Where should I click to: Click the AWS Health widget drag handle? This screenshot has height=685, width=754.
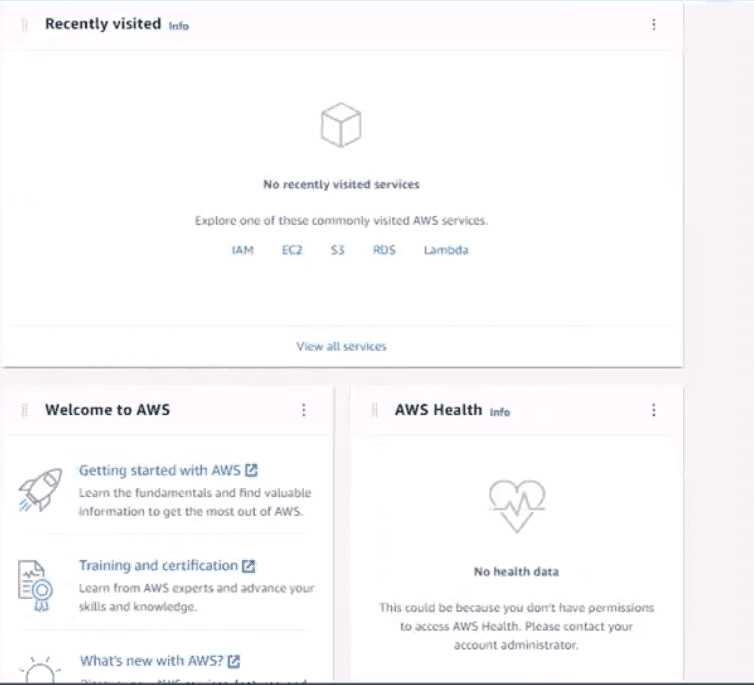(375, 410)
